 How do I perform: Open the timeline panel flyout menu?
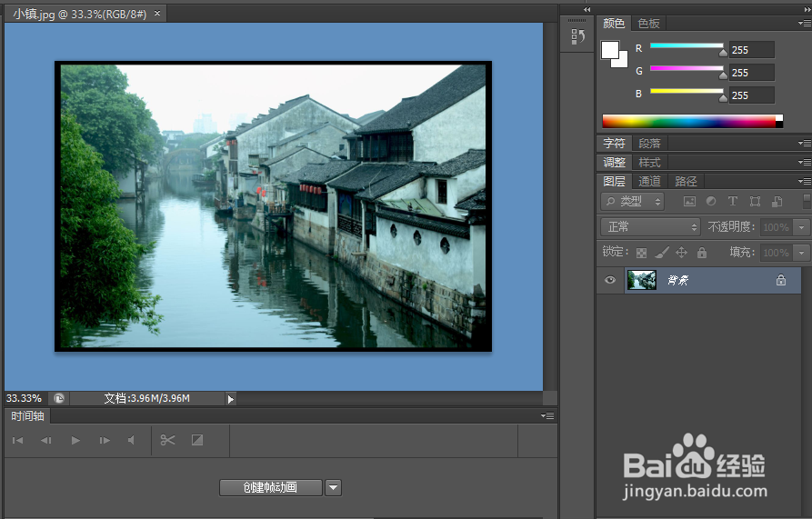(547, 416)
